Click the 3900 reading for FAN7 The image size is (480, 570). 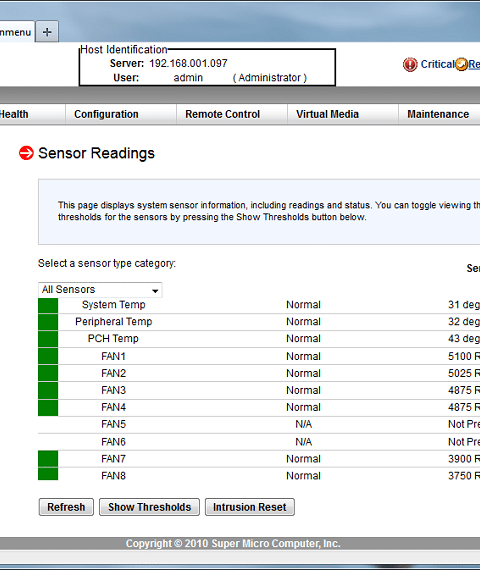(464, 459)
